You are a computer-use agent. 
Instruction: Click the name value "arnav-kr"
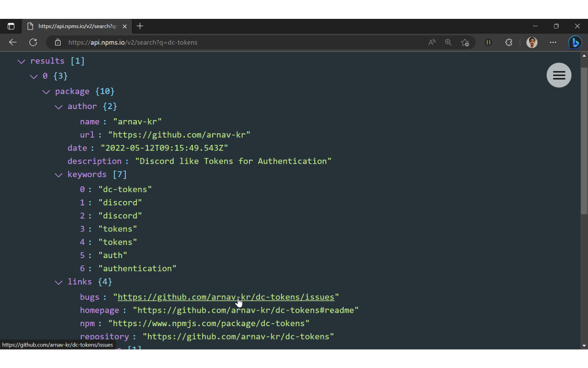(x=137, y=122)
